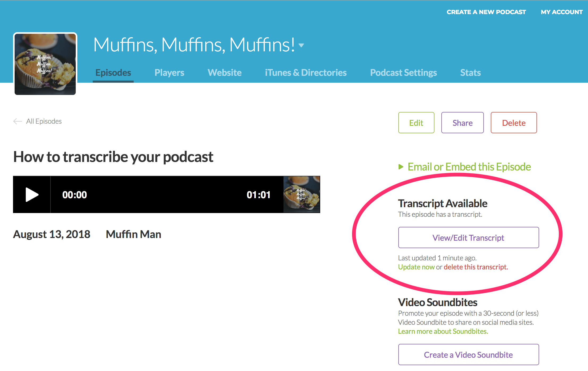Screen dimensions: 588x371
Task: Click the muffin podcast cover artwork
Action: [x=45, y=64]
